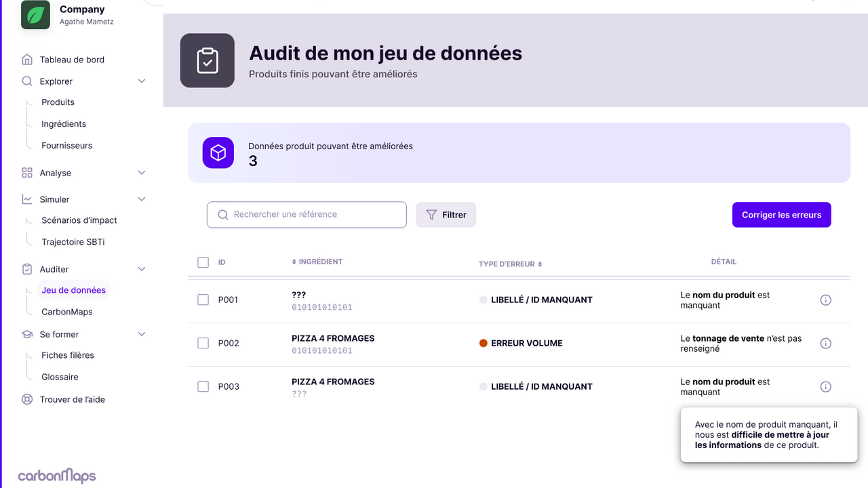Tick the checkbox for row P002
The image size is (868, 488).
pos(203,343)
